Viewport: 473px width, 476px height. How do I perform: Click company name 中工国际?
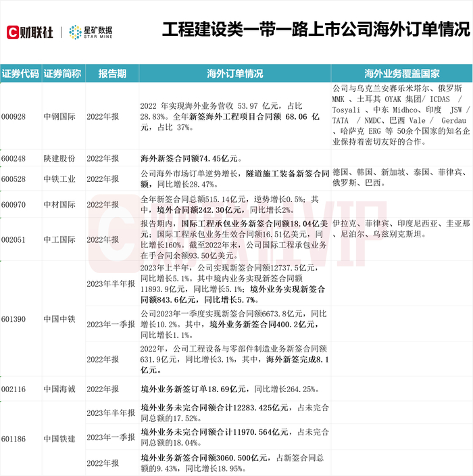pyautogui.click(x=59, y=240)
